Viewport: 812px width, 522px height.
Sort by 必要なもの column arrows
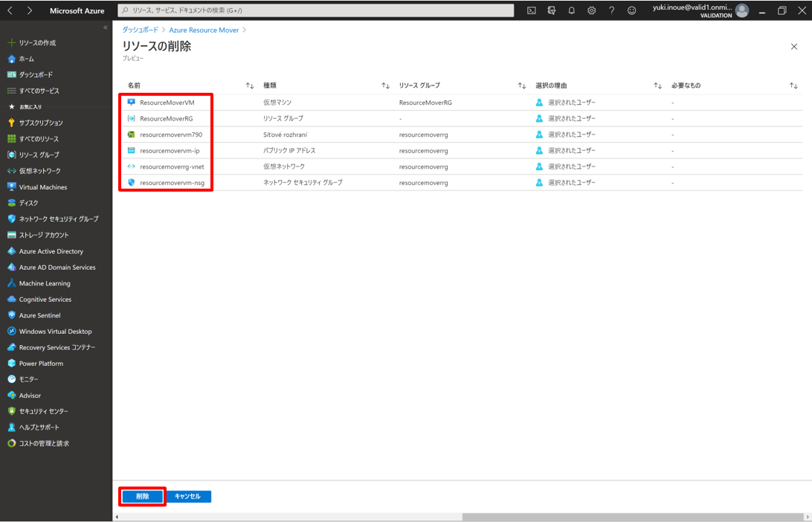[793, 86]
